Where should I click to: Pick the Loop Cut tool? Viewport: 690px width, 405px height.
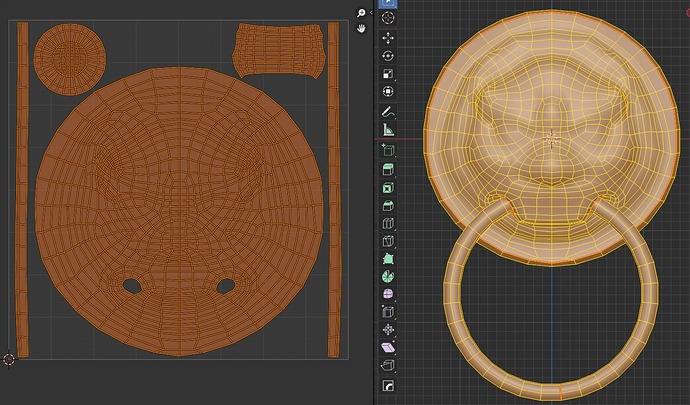point(388,223)
